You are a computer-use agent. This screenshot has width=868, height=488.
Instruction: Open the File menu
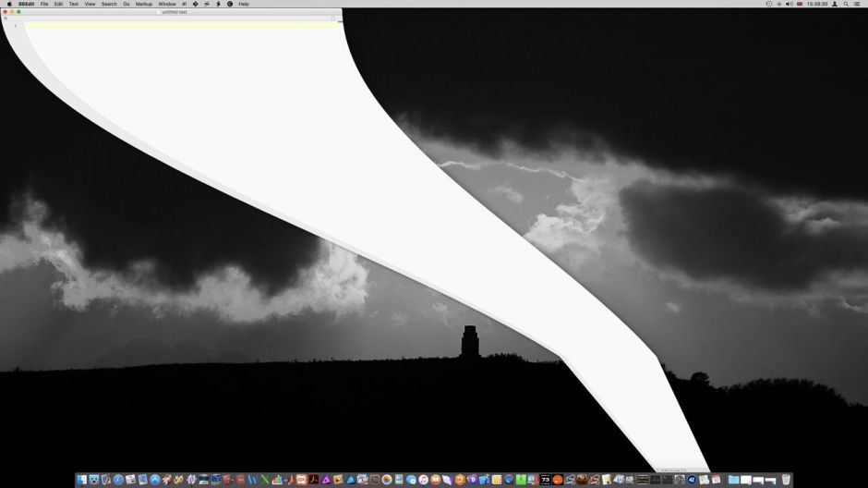[x=44, y=4]
